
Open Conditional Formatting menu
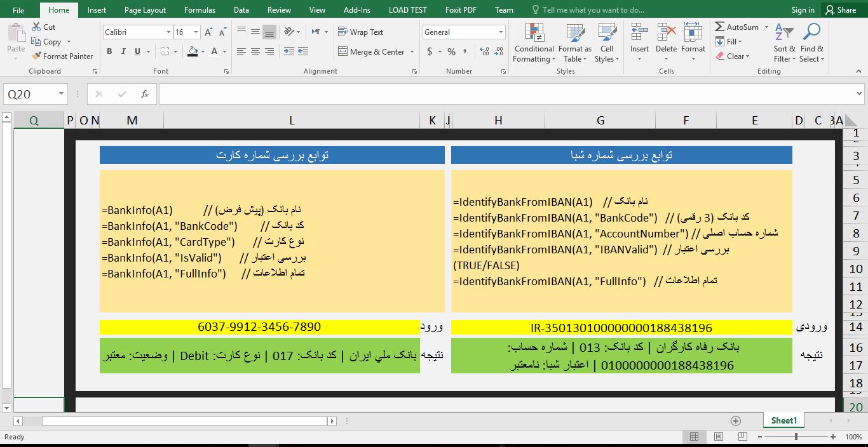[534, 43]
